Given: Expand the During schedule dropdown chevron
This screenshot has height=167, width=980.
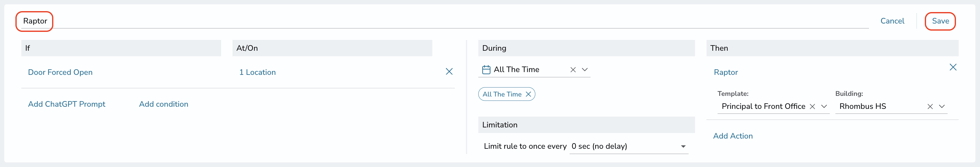Looking at the screenshot, I should (x=585, y=70).
